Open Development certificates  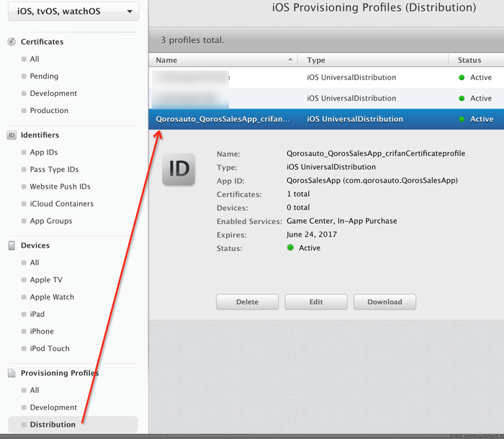tap(53, 94)
